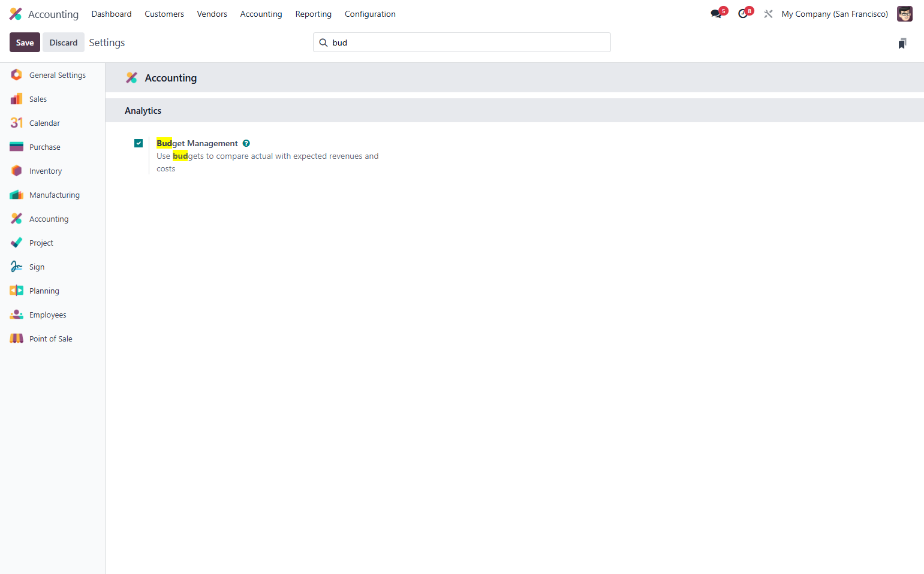Open the messages conversation icon

(716, 14)
